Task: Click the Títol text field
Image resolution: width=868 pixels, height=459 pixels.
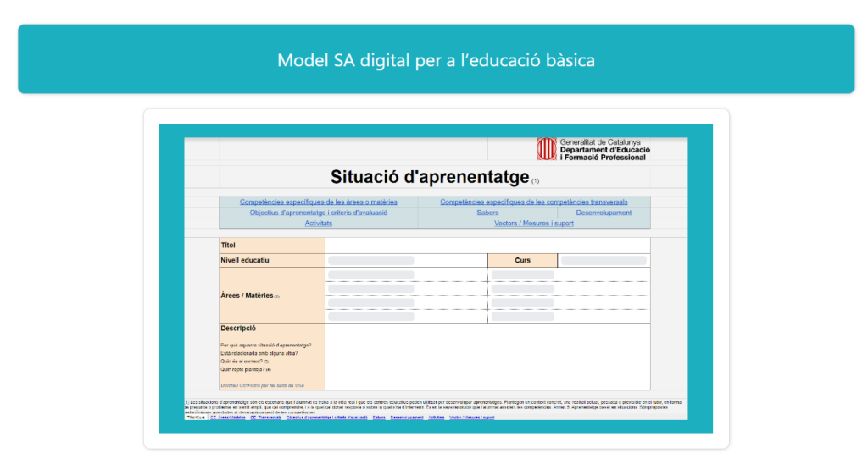Action: 487,245
